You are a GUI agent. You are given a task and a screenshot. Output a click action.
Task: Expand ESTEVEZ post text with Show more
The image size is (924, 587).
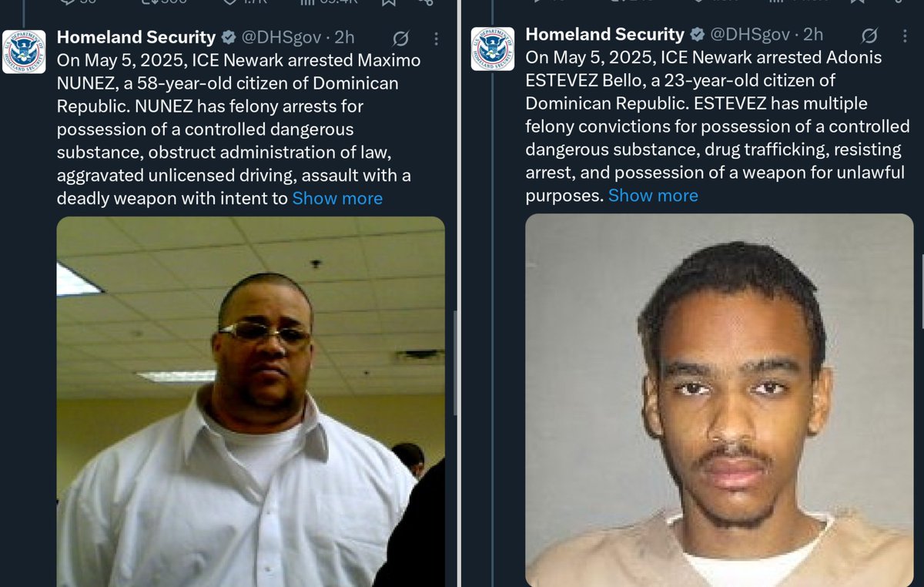pyautogui.click(x=653, y=196)
